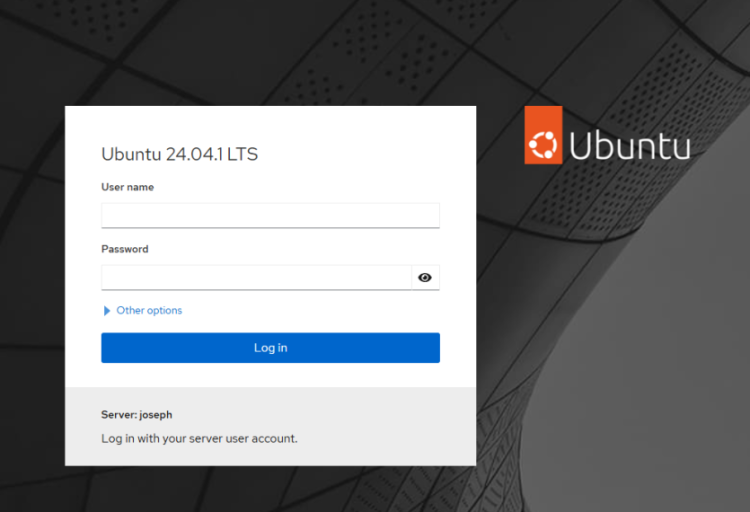Click the dark background outside the login card
This screenshot has width=750, height=512.
(x=620, y=400)
